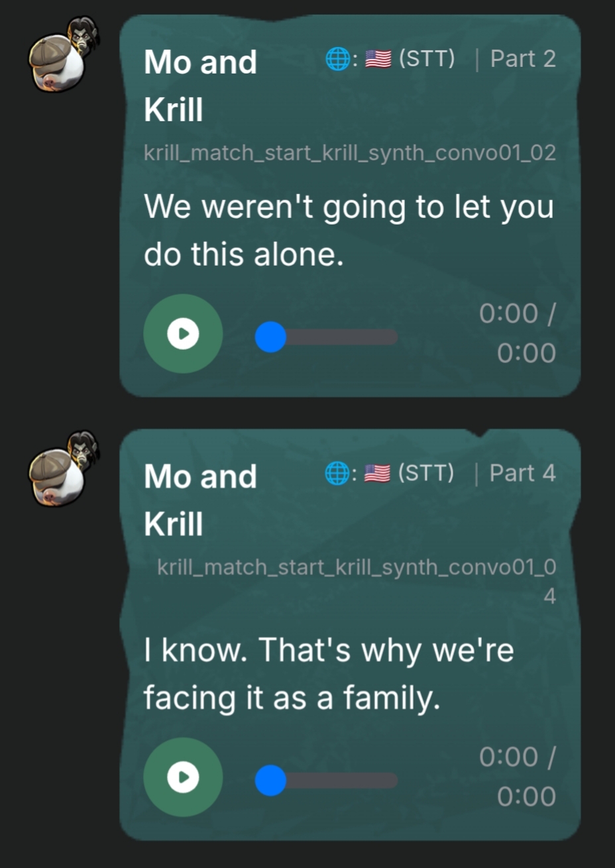Click the audio seek slider in Part 4 card
Viewport: 615px width, 868px height.
327,781
